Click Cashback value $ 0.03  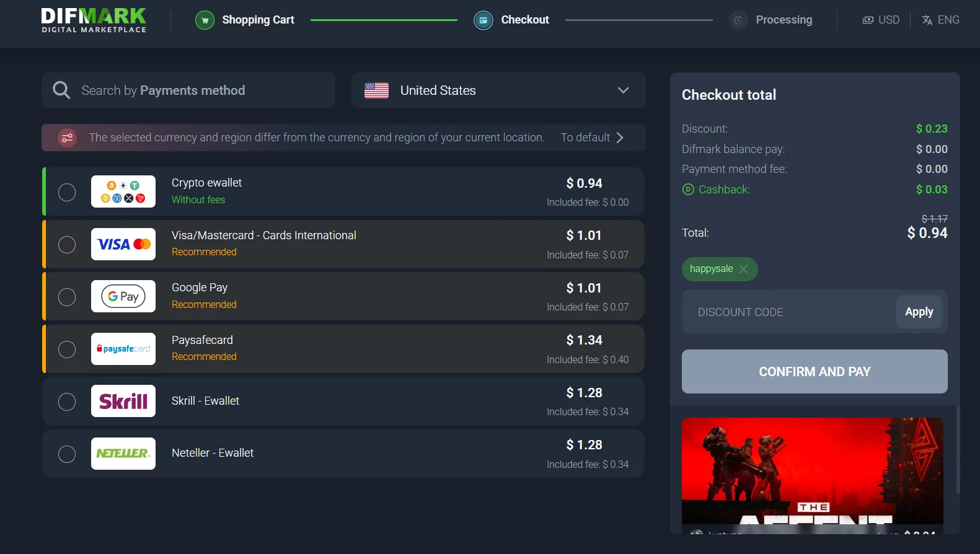coord(932,190)
